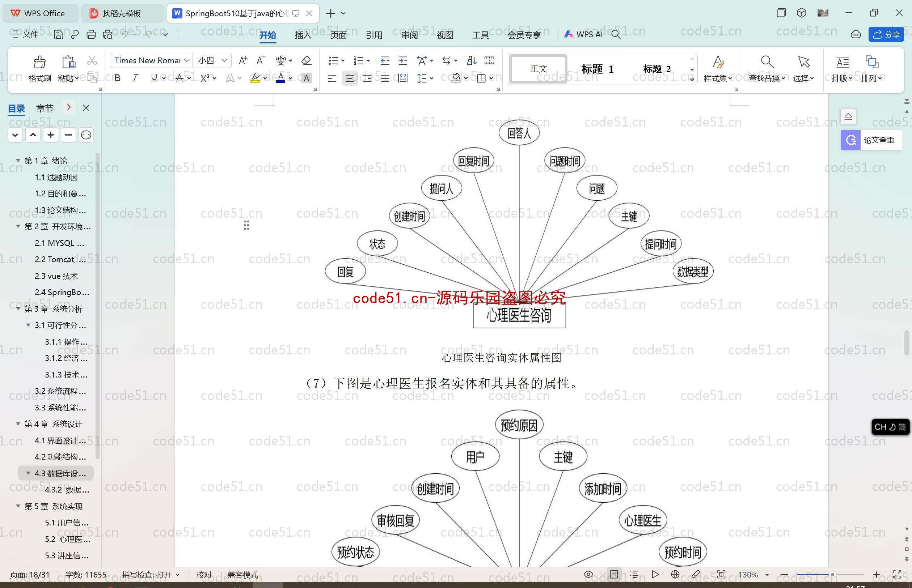Click the outline view status bar icon
The image size is (912, 588).
coord(634,574)
